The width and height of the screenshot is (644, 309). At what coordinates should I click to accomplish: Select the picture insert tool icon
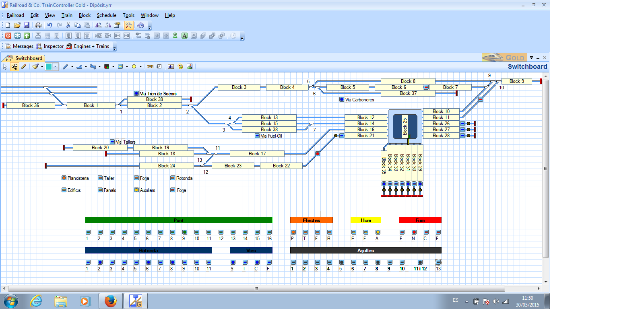coord(190,67)
